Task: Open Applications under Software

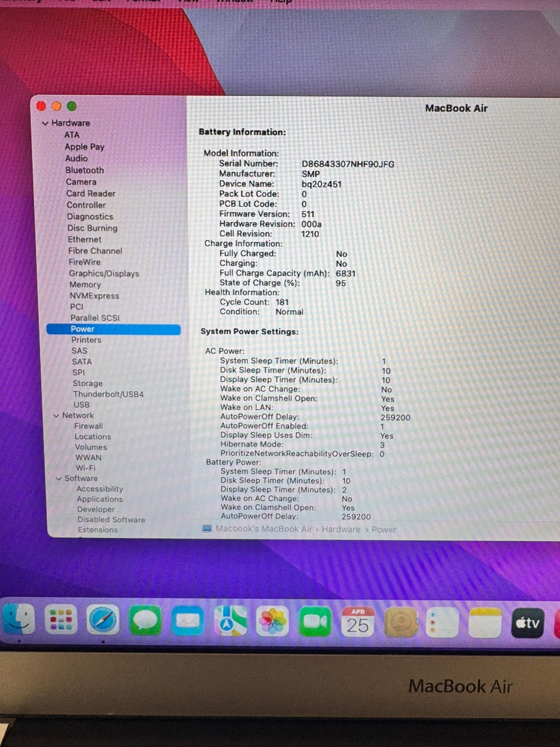Action: 100,499
